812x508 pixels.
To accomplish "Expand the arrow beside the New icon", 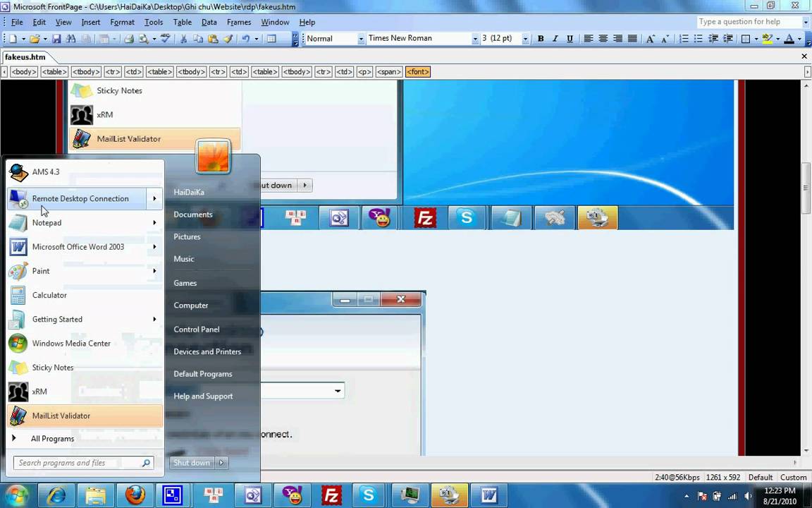I will [23, 40].
